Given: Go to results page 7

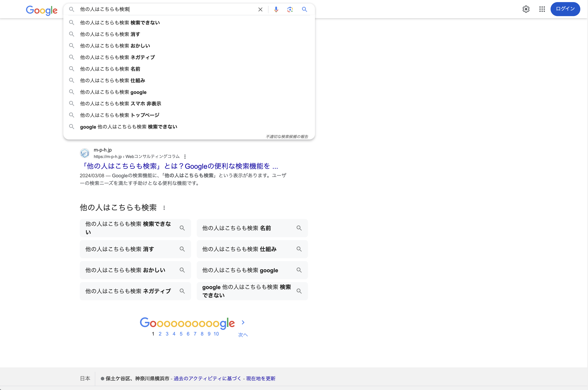Looking at the screenshot, I should pyautogui.click(x=195, y=334).
